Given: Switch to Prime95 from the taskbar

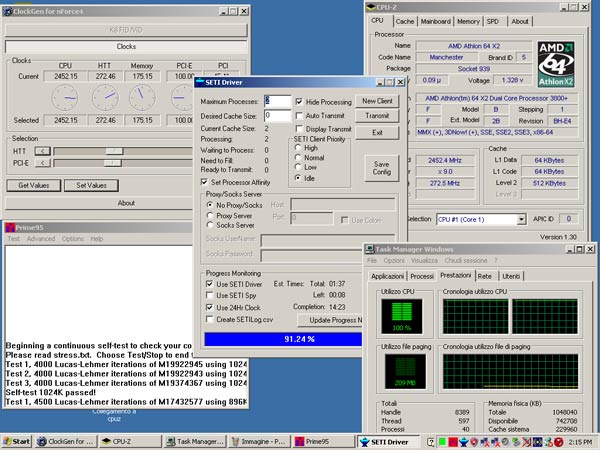Looking at the screenshot, I should coord(323,442).
